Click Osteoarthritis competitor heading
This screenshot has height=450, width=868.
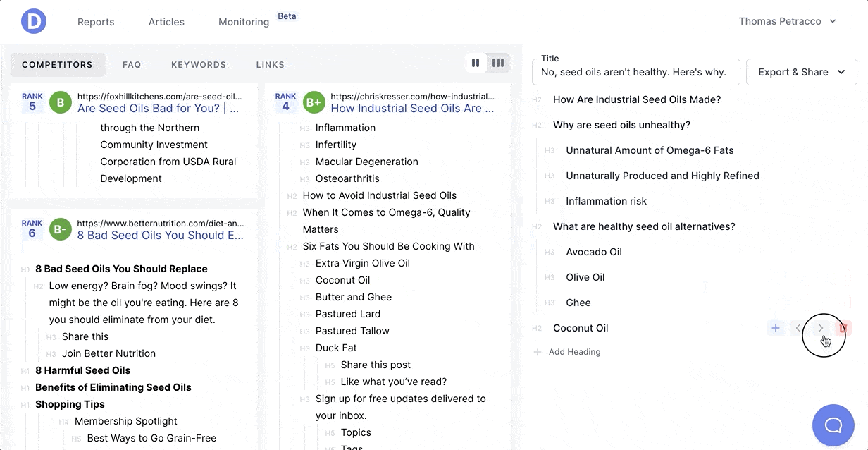(x=347, y=178)
